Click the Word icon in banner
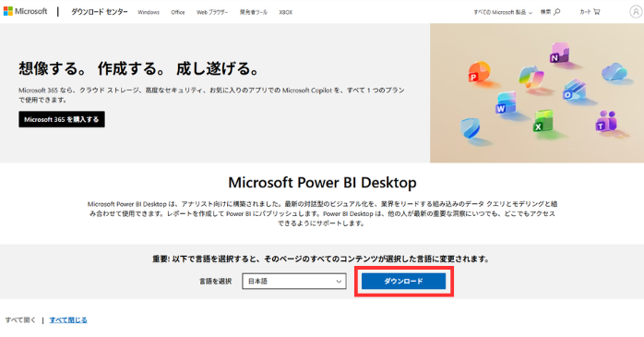 coord(506,103)
